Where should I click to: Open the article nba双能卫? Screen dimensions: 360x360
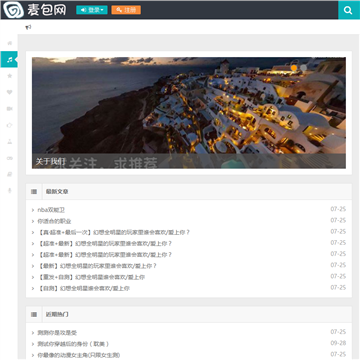[51, 210]
